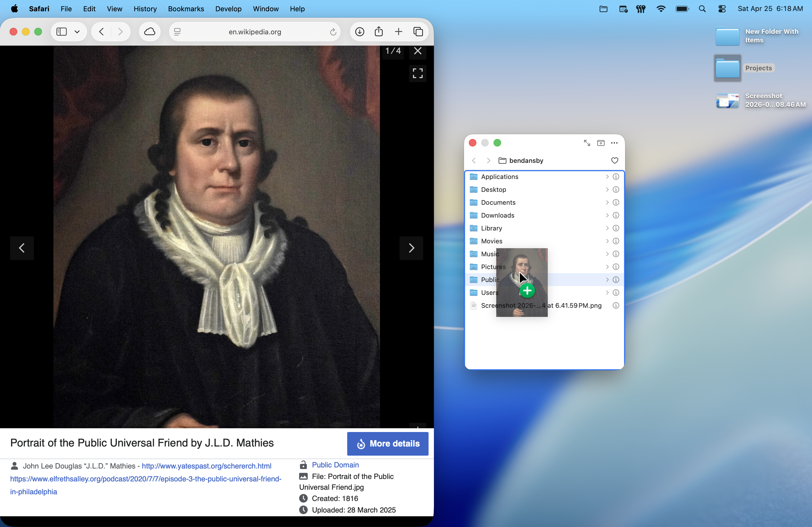Open the Bookmarks menu
This screenshot has width=812, height=527.
coord(186,9)
